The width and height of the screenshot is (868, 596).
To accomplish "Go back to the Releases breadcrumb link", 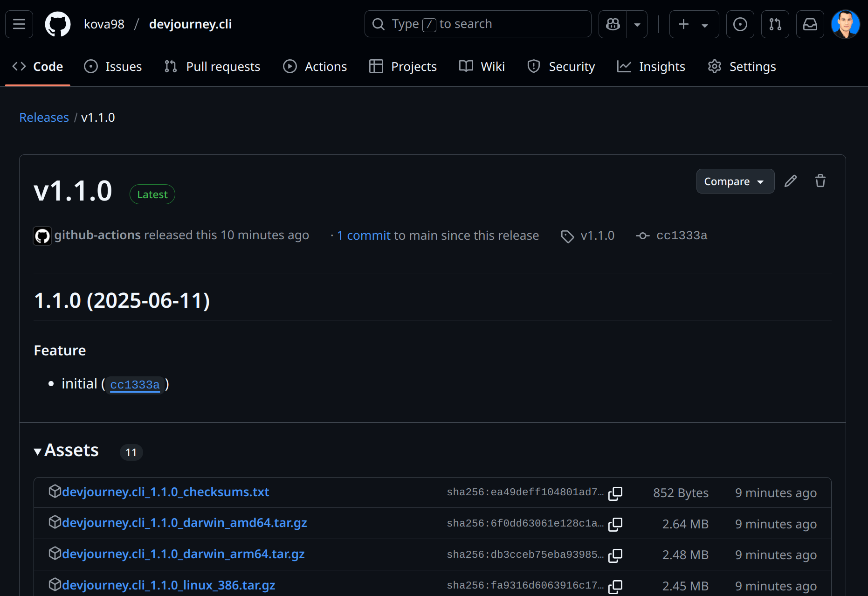I will tap(44, 118).
